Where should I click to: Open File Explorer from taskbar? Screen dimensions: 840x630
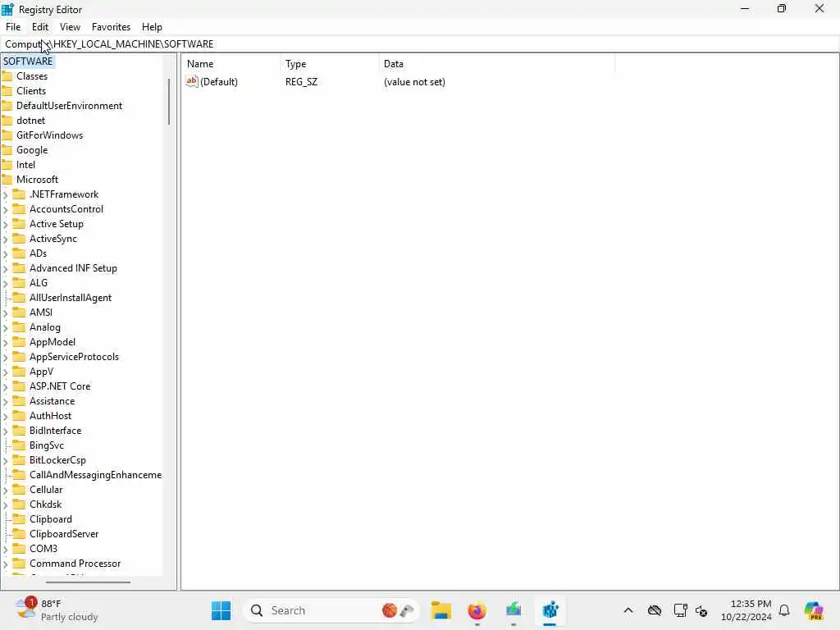[x=441, y=610]
